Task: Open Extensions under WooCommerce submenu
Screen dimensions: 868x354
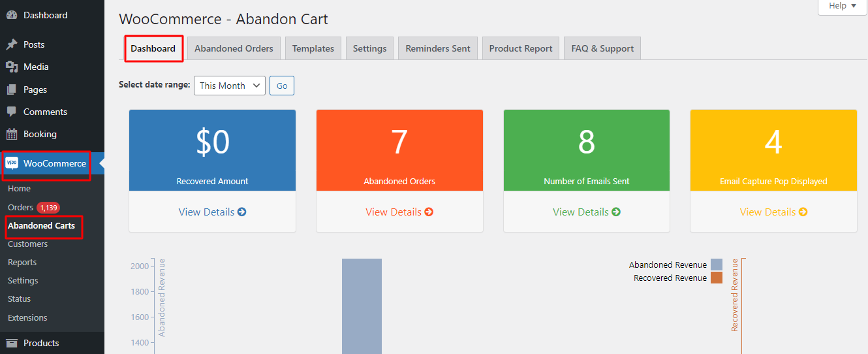Action: (x=27, y=317)
